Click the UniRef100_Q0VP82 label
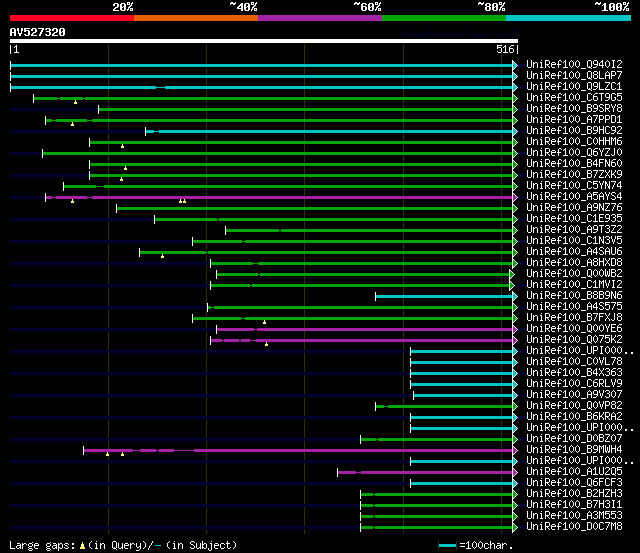Image resolution: width=640 pixels, height=553 pixels. click(x=574, y=406)
